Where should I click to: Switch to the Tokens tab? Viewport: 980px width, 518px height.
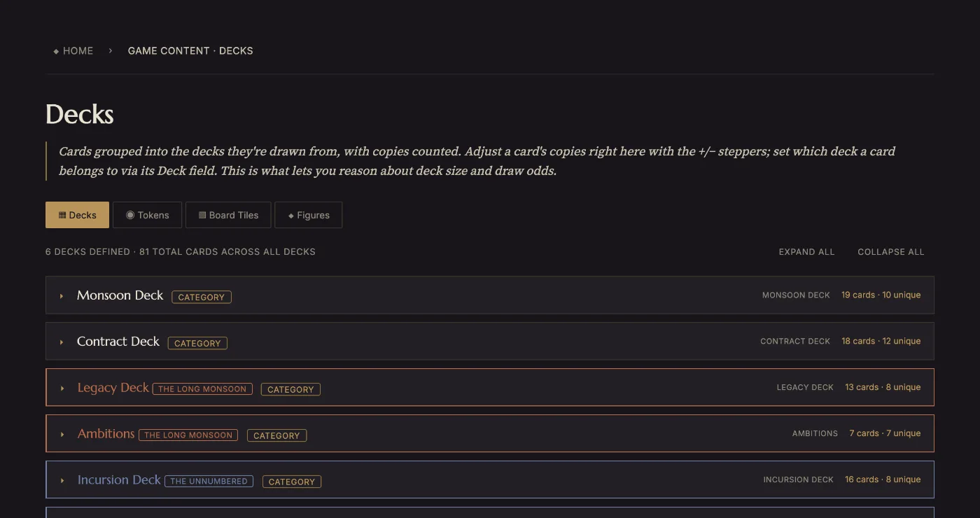[x=147, y=215]
